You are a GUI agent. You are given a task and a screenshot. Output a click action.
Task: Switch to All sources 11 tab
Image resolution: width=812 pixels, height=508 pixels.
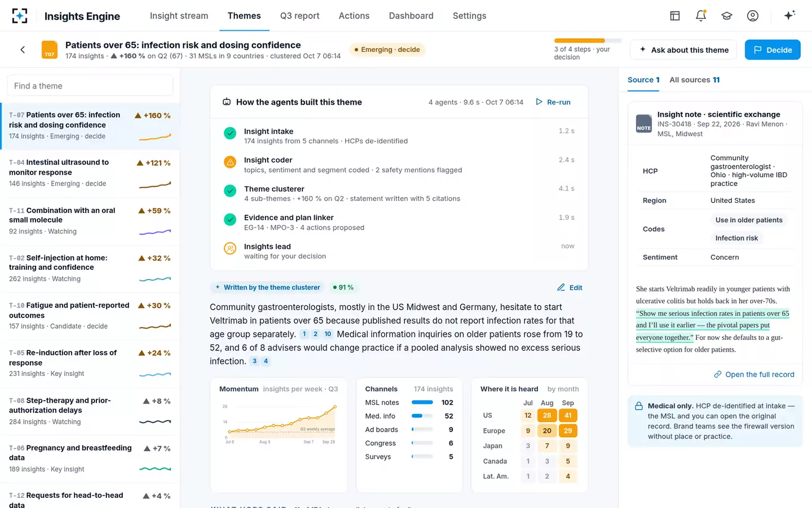coord(695,80)
